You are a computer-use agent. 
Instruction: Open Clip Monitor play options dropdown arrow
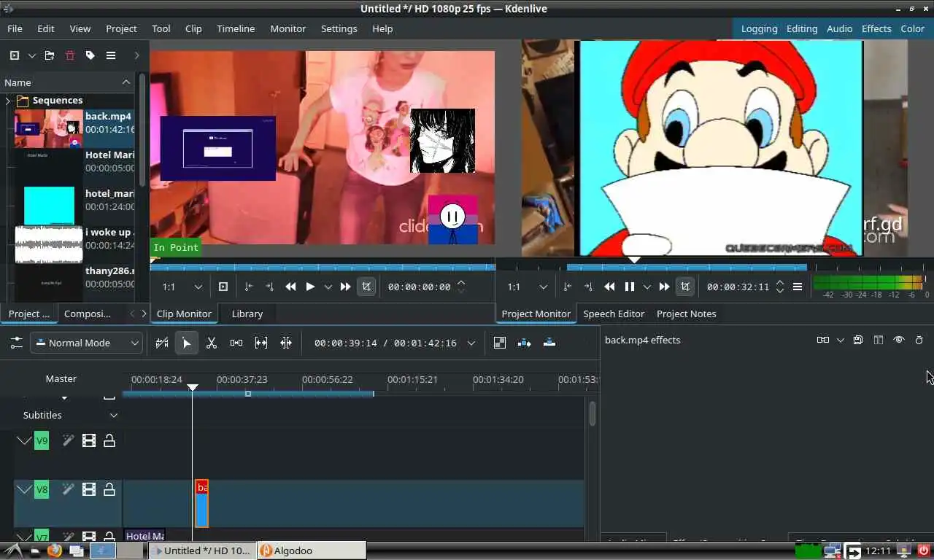pos(328,287)
